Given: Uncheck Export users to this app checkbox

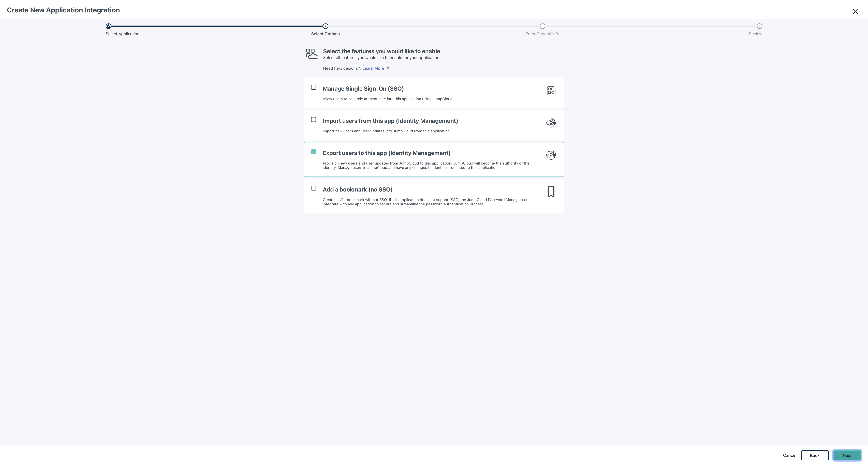Looking at the screenshot, I should point(313,152).
